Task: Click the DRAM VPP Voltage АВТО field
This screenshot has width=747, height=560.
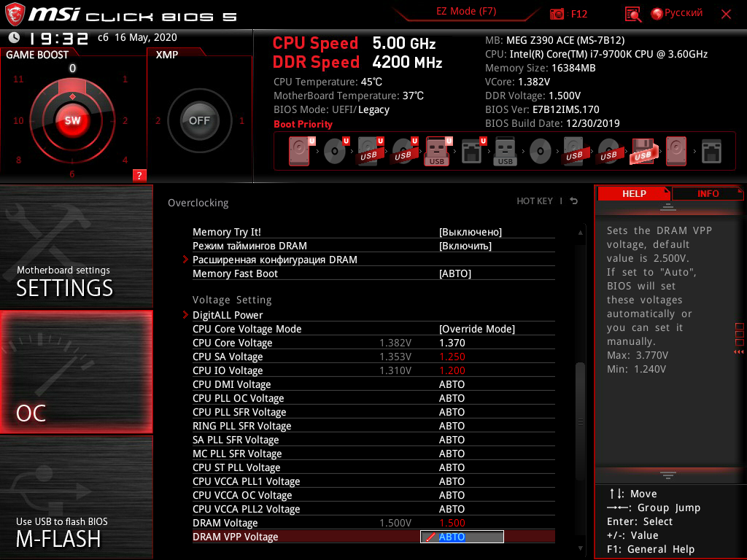Action: (x=462, y=537)
